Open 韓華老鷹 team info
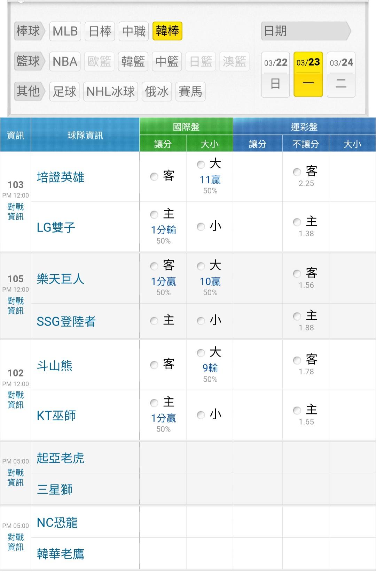This screenshot has width=376, height=588. [61, 554]
